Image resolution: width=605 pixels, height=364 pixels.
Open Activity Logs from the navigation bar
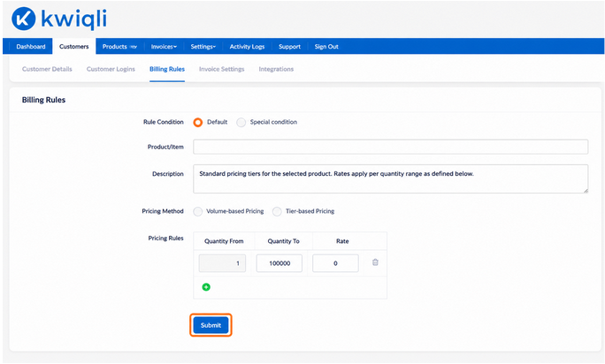coord(247,46)
